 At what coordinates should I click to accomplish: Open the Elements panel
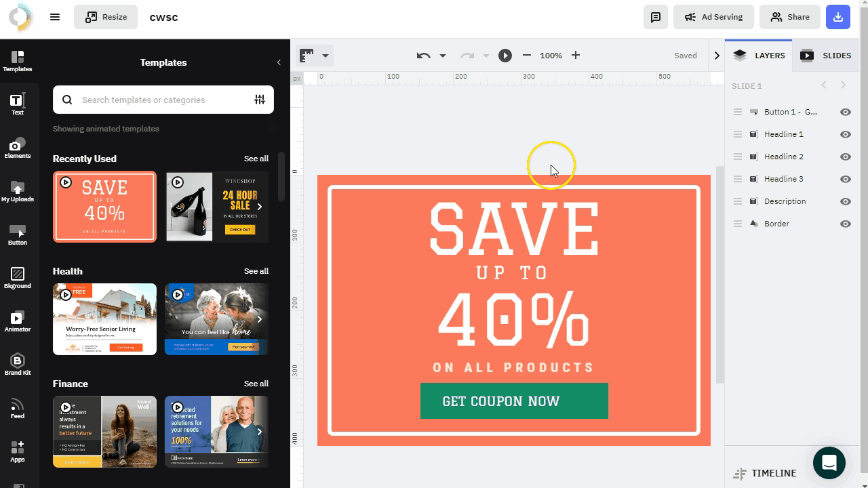point(18,147)
